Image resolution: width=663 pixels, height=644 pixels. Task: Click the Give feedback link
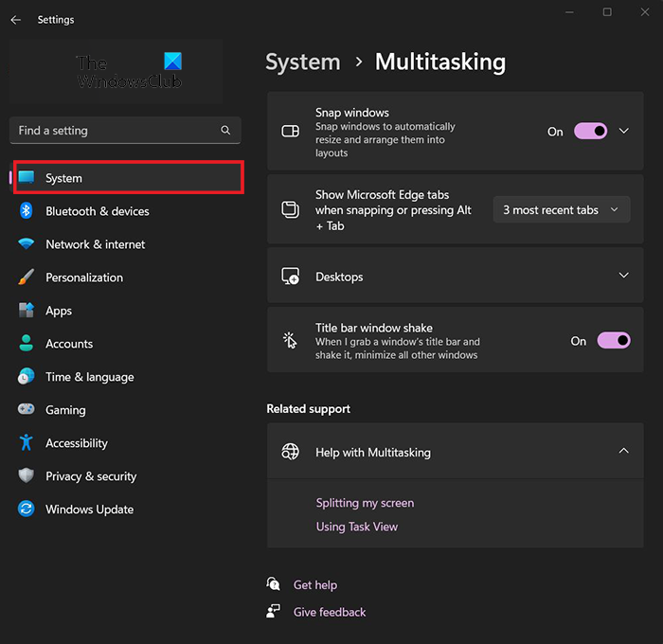330,612
